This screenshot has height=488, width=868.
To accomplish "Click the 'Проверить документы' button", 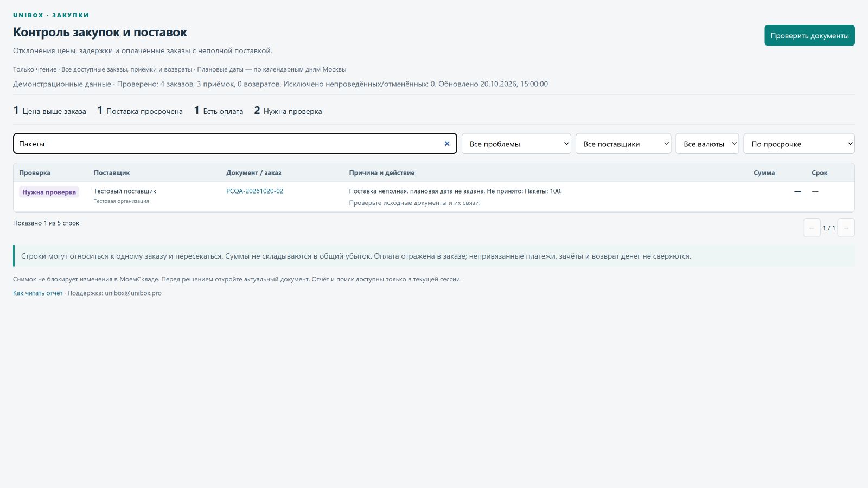I will click(x=809, y=35).
